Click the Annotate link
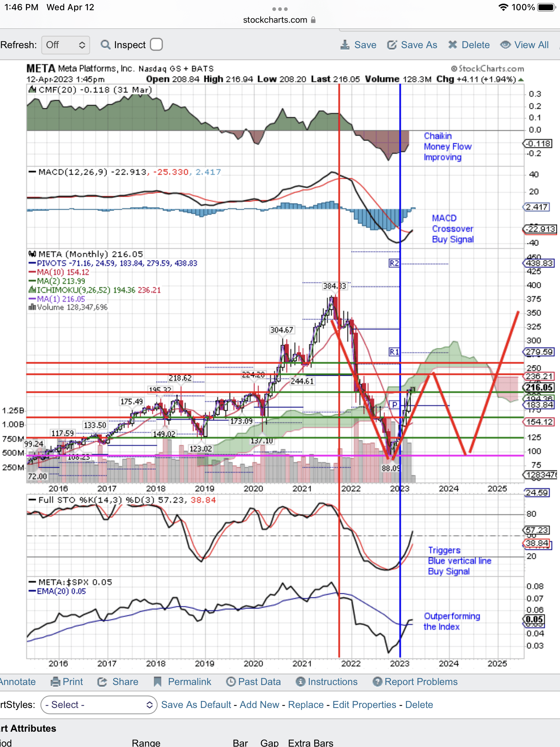 [x=17, y=682]
